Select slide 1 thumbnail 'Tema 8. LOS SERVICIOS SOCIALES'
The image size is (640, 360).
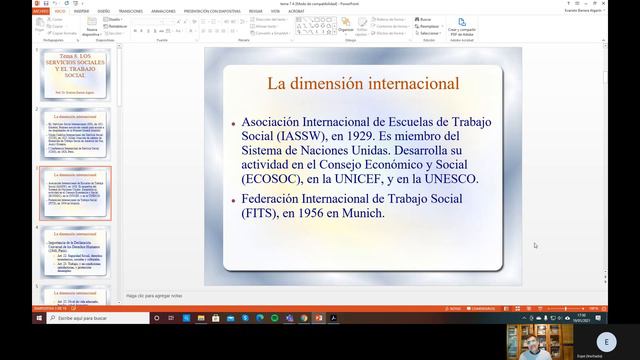click(75, 74)
